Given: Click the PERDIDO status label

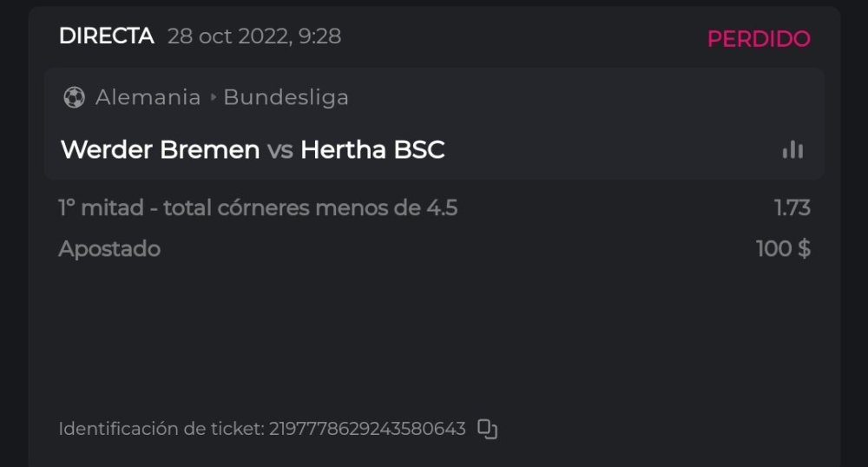Looking at the screenshot, I should click(758, 39).
